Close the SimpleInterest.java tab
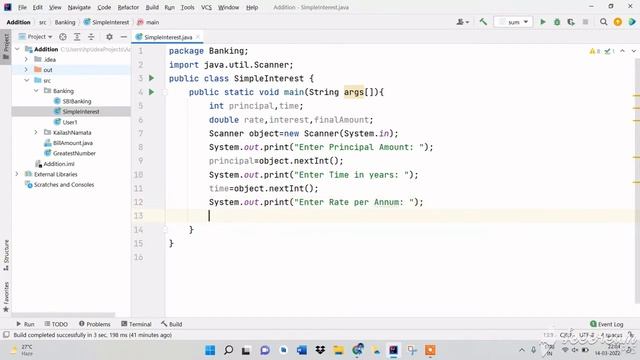640x360 pixels. point(198,37)
